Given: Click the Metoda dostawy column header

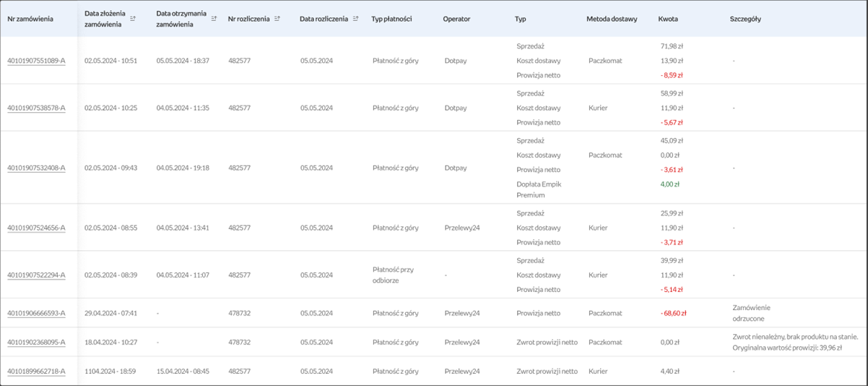Looking at the screenshot, I should point(612,19).
